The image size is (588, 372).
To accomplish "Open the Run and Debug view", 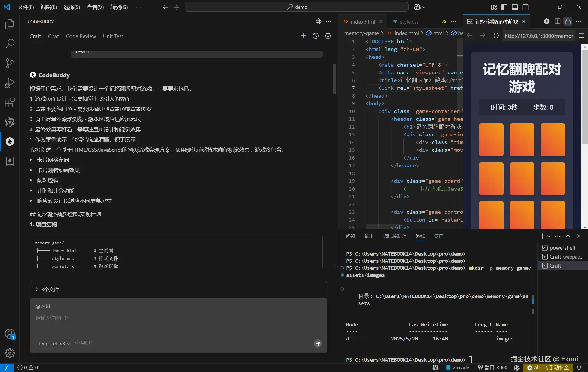I will (10, 83).
